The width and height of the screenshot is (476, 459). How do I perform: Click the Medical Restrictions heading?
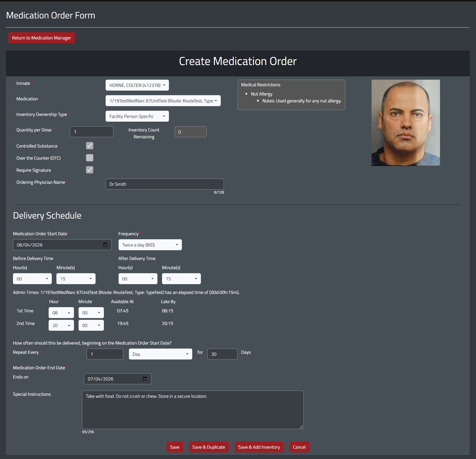pos(261,85)
